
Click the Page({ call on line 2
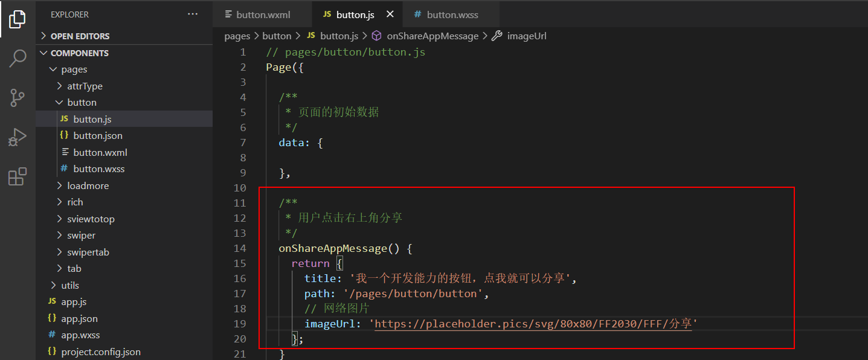pyautogui.click(x=285, y=67)
